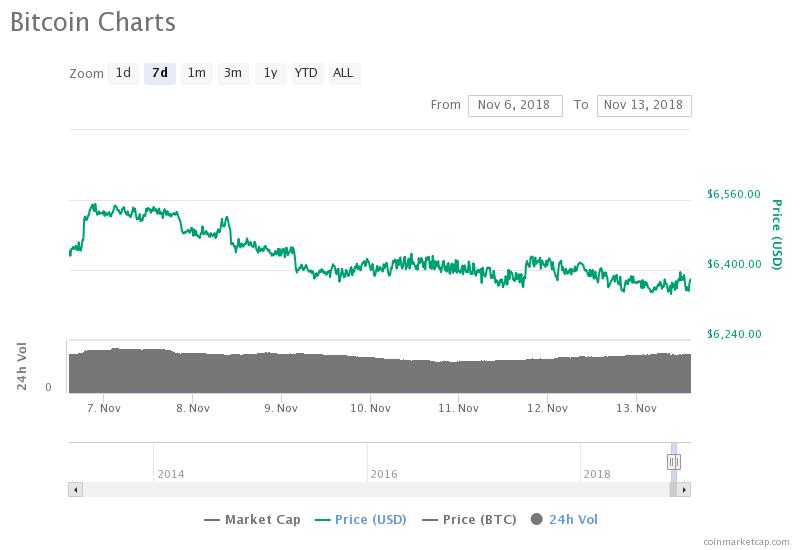This screenshot has width=800, height=550.
Task: Toggle Price (USD) series in legend
Action: coord(361,520)
